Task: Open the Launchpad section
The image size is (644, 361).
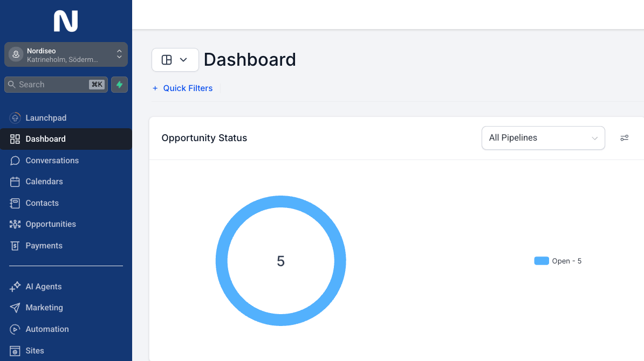Action: (46, 117)
